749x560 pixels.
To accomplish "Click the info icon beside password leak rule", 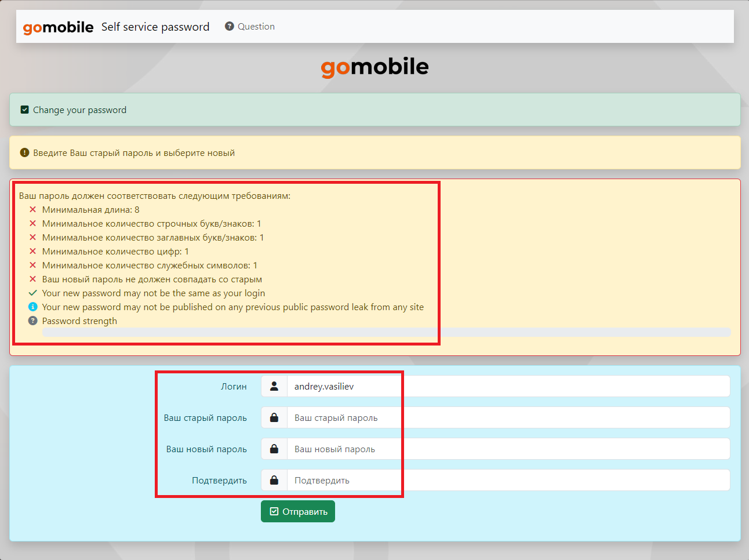I will point(33,307).
